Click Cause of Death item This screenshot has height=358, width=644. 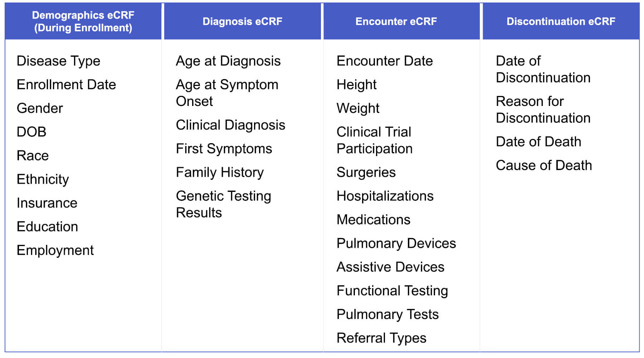click(544, 165)
